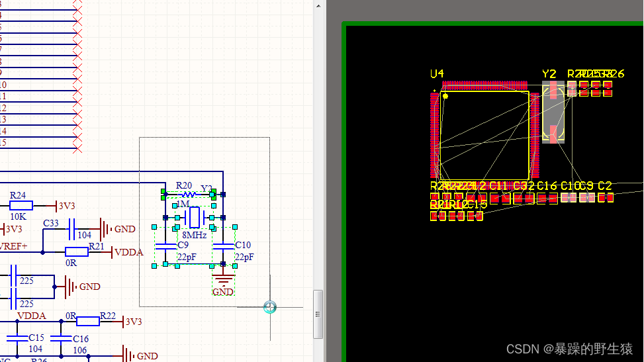Select capacitor C9 in the schematic
Viewport: 644px width, 362px height.
(165, 246)
